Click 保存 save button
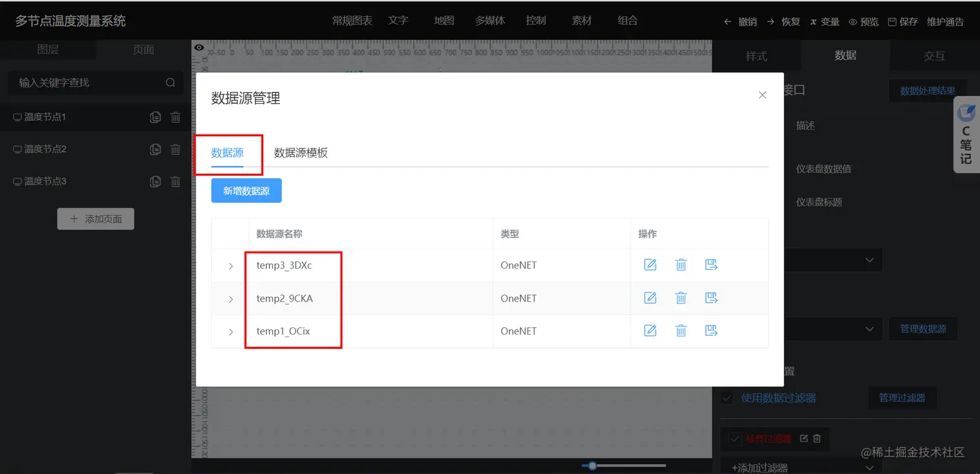This screenshot has width=980, height=474. (903, 21)
